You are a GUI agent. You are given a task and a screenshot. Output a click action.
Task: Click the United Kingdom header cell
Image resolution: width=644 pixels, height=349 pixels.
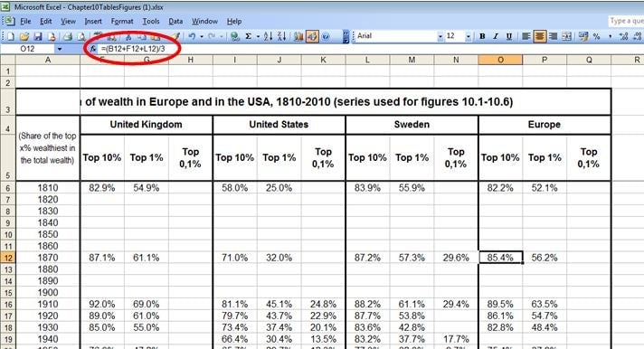click(147, 125)
